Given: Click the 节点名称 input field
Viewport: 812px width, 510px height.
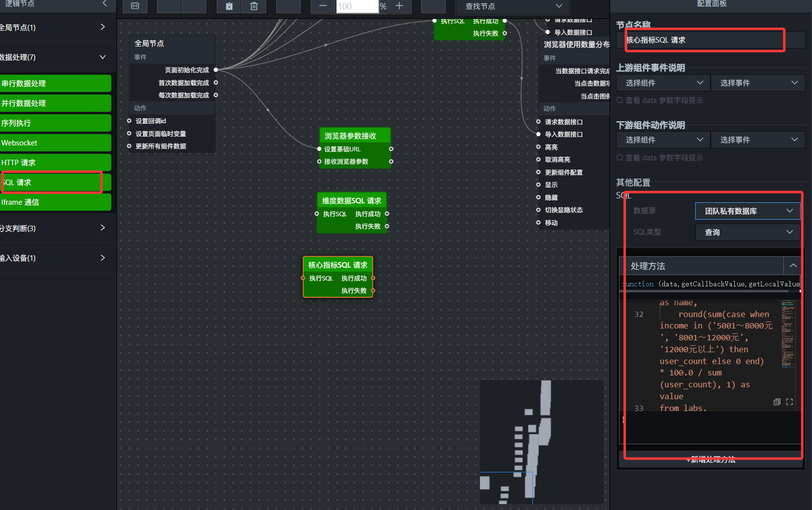Looking at the screenshot, I should (x=711, y=40).
